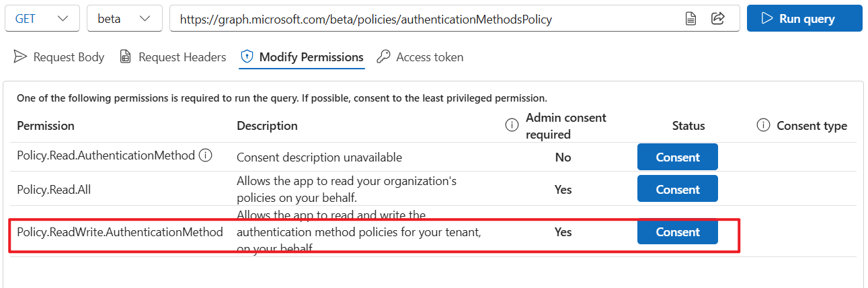The image size is (868, 288).
Task: Click the info icon beside Consent type
Action: (x=763, y=125)
